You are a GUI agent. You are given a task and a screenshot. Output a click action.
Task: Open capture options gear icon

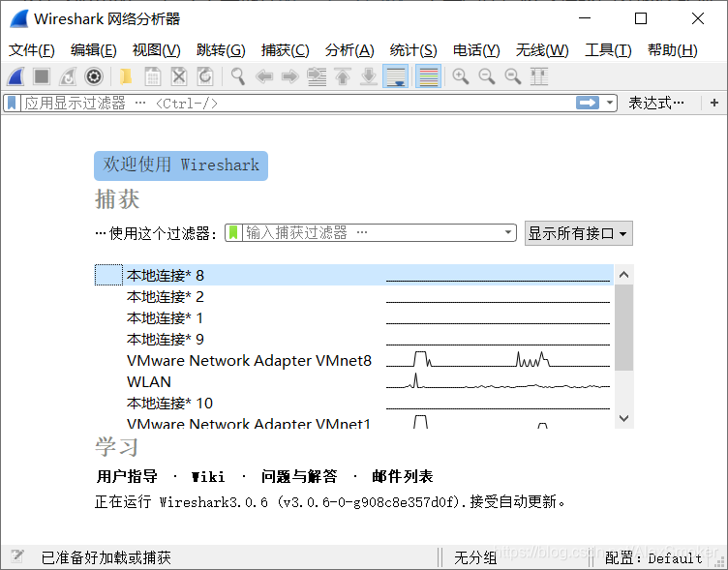[94, 76]
